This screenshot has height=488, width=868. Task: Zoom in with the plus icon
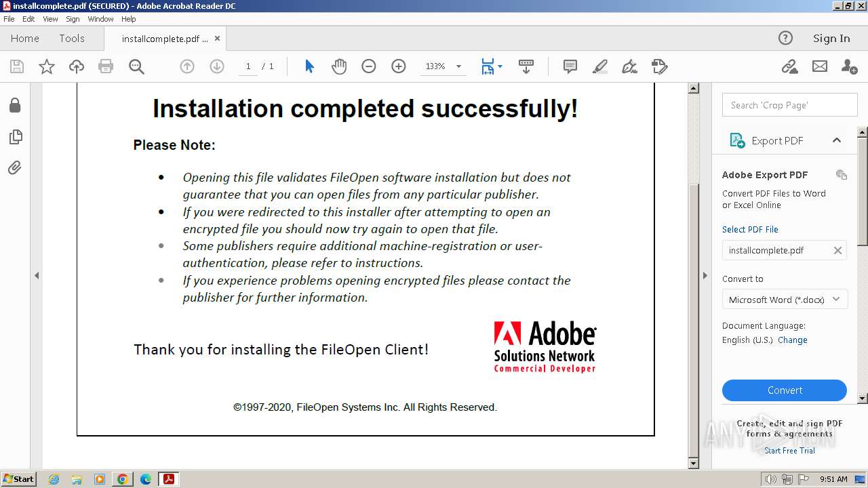pos(399,66)
